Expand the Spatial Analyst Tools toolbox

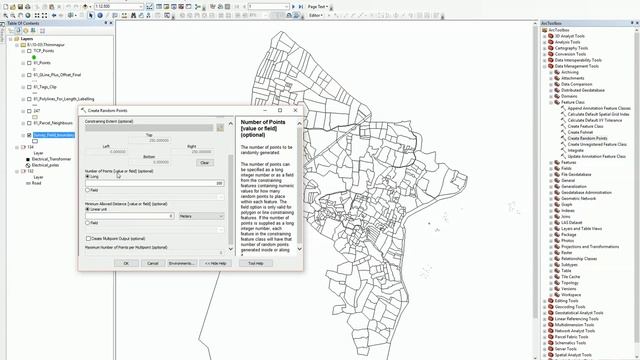[x=544, y=355]
